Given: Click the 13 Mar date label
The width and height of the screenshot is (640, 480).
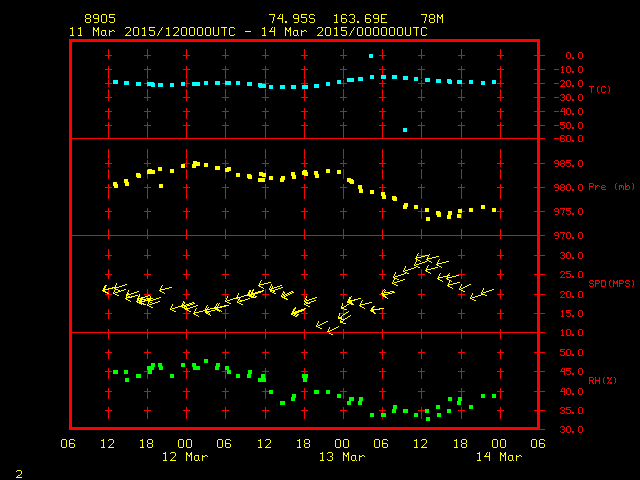Looking at the screenshot, I should pos(341,457).
